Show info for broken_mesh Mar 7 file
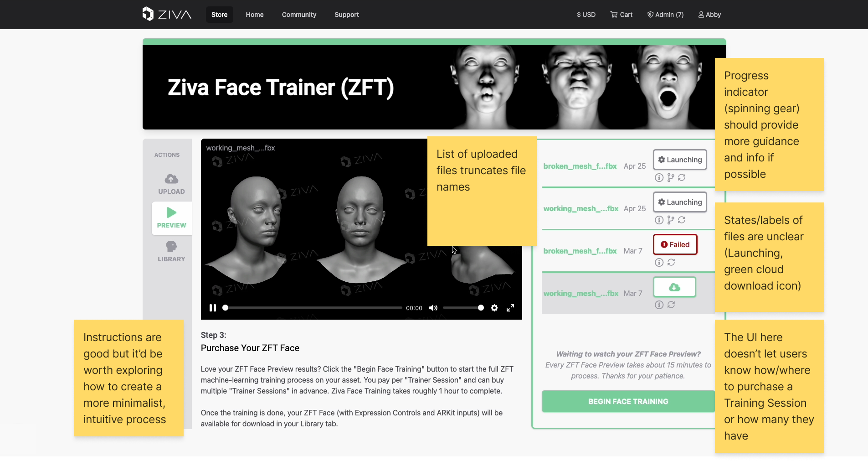Screen dimensions: 868x461 point(659,263)
